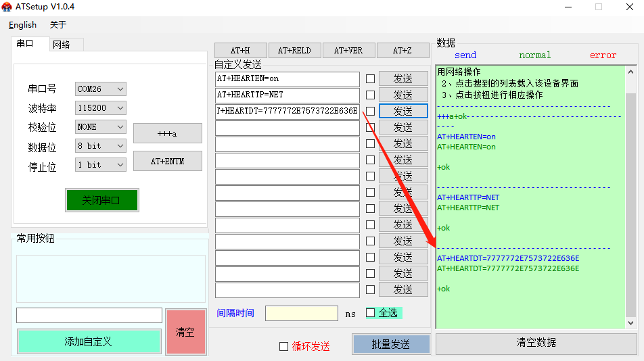The width and height of the screenshot is (644, 361).
Task: Toggle the 循环发送 checkbox
Action: (284, 346)
